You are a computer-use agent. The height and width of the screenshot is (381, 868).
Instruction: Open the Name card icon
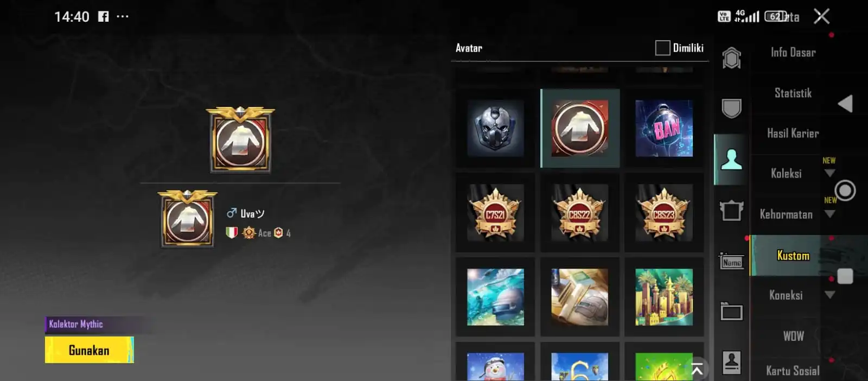point(731,262)
